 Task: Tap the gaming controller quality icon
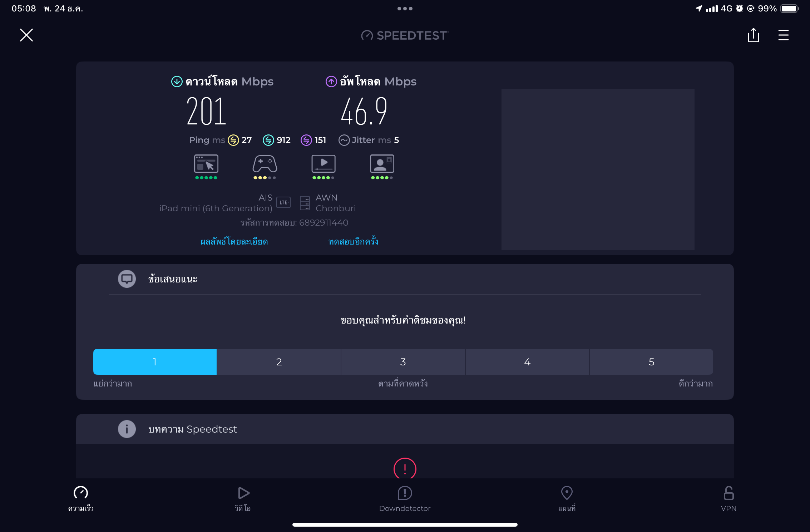click(265, 164)
